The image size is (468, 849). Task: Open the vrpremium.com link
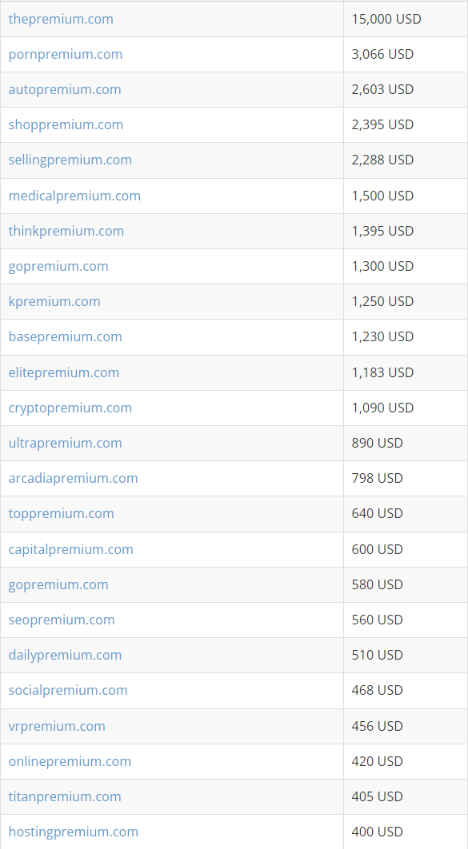[x=57, y=726]
